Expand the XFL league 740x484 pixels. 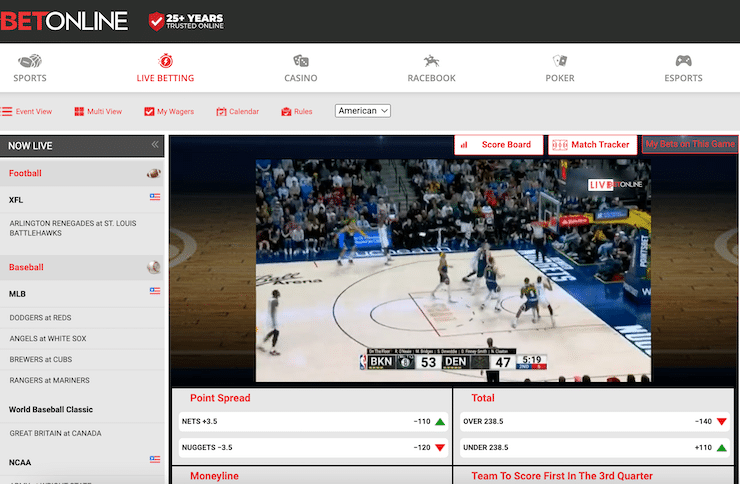click(x=82, y=200)
